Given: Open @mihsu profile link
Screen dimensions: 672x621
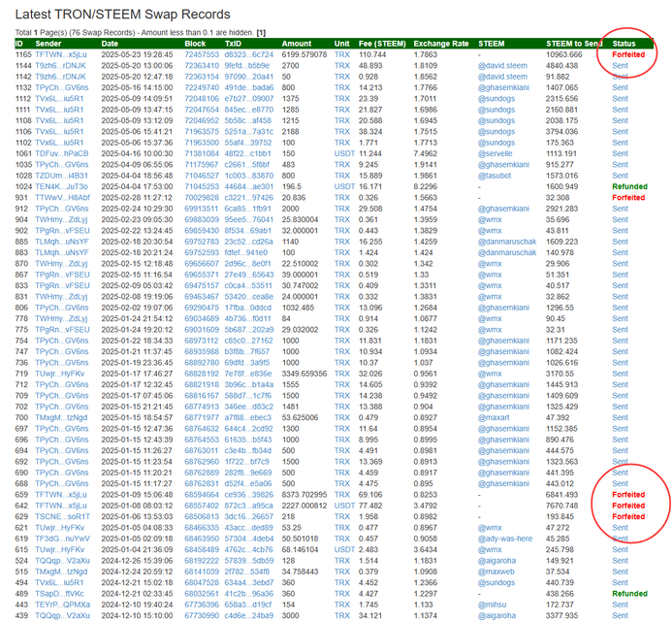Looking at the screenshot, I should pyautogui.click(x=492, y=605).
